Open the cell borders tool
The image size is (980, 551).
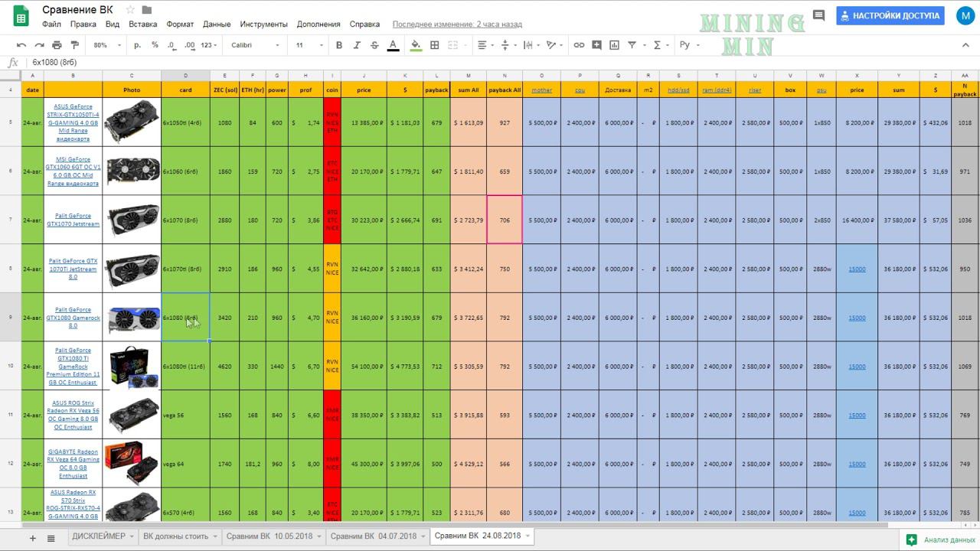pyautogui.click(x=434, y=45)
